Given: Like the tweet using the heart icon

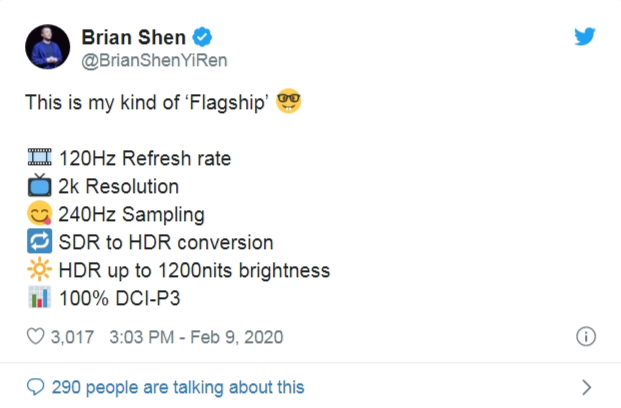Looking at the screenshot, I should [x=35, y=336].
